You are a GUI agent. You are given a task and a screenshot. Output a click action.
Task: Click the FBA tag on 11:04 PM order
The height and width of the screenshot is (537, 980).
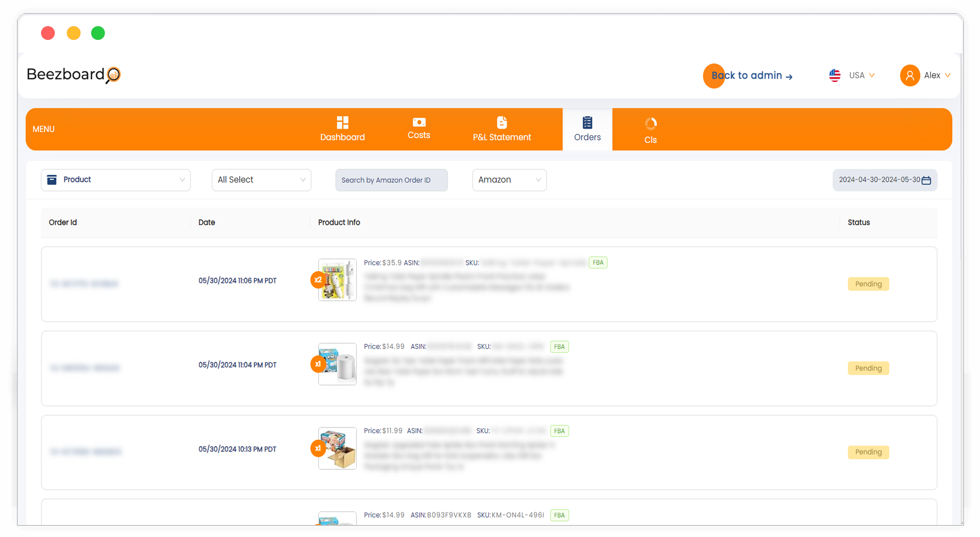[x=559, y=347]
